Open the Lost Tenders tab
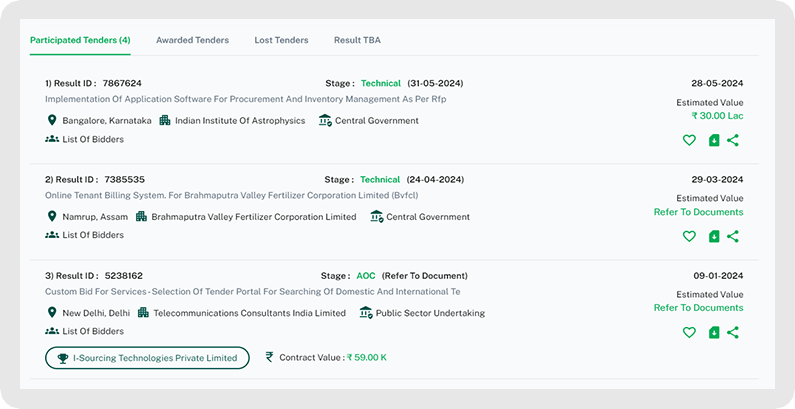This screenshot has height=409, width=795. coord(281,40)
